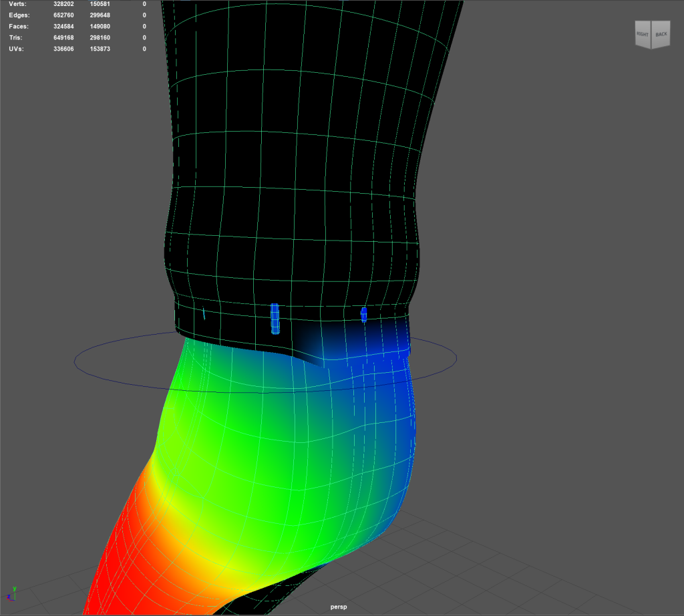The image size is (684, 616).
Task: Pick the thin blue sliver on the left of the belt
Action: pyautogui.click(x=203, y=312)
